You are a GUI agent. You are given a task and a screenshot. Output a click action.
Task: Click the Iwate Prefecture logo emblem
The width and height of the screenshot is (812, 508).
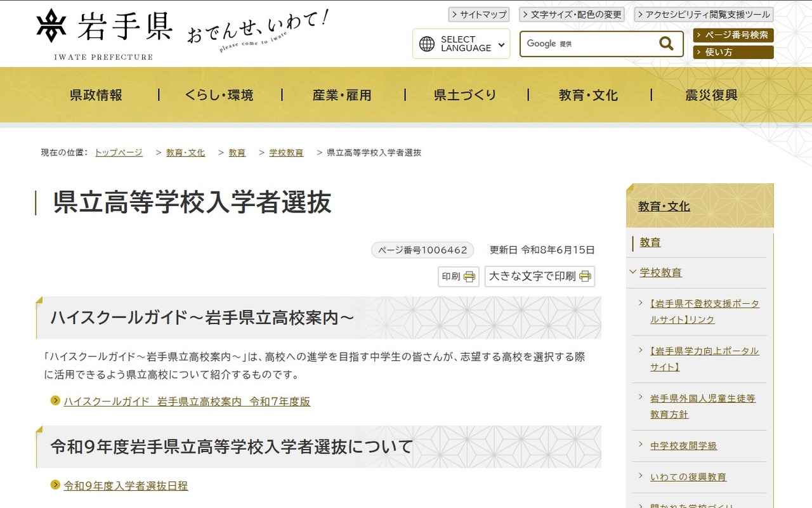(x=51, y=26)
